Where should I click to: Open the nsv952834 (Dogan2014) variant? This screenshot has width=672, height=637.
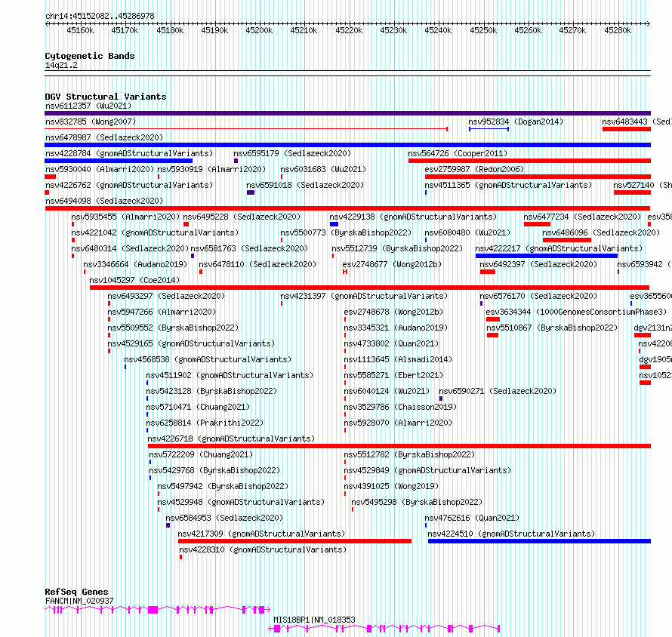pos(516,122)
